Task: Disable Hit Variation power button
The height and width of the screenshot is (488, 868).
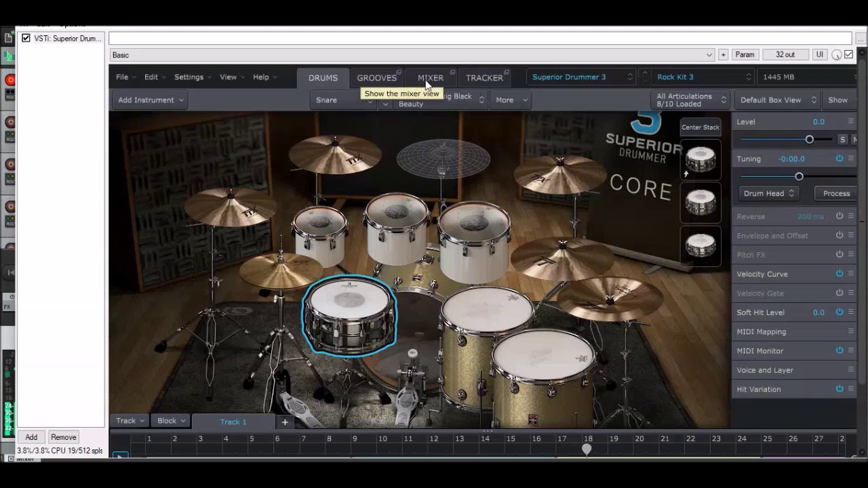Action: tap(840, 389)
